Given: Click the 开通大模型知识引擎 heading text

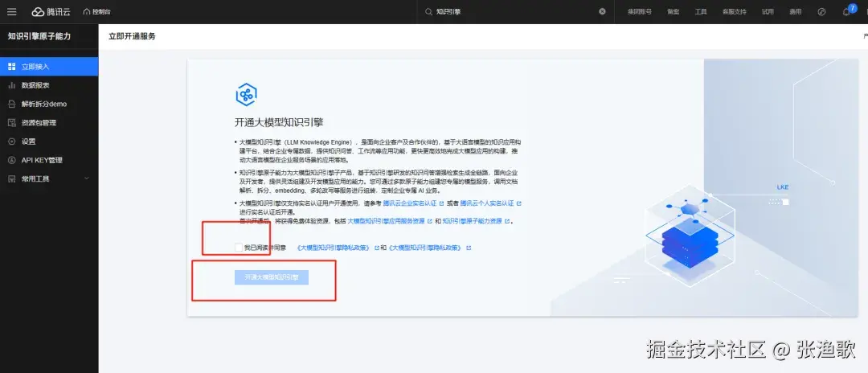Looking at the screenshot, I should click(x=279, y=122).
